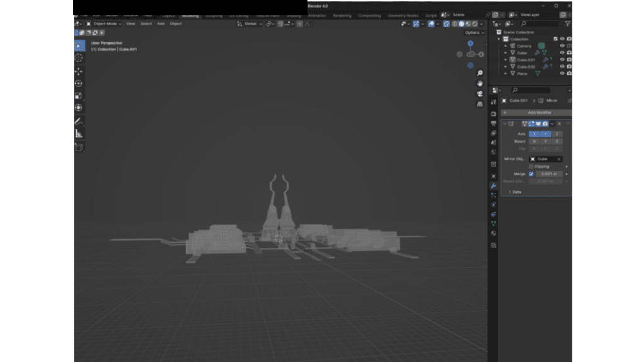The height and width of the screenshot is (362, 644).
Task: Open the Render properties tab
Action: tap(494, 114)
